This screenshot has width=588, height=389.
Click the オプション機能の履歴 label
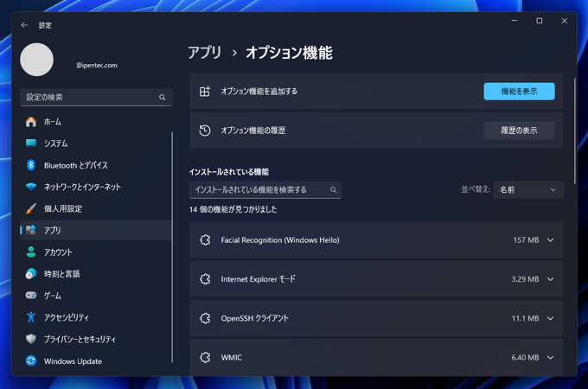point(253,131)
